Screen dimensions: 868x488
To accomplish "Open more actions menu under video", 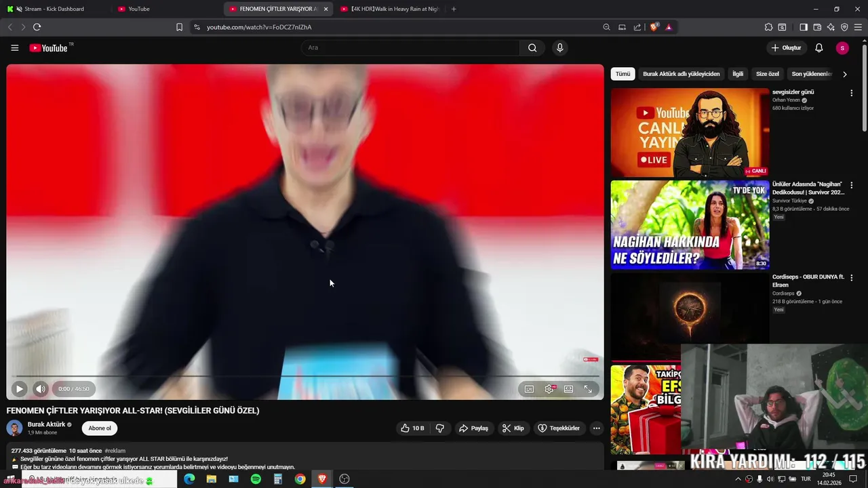I will tap(597, 428).
